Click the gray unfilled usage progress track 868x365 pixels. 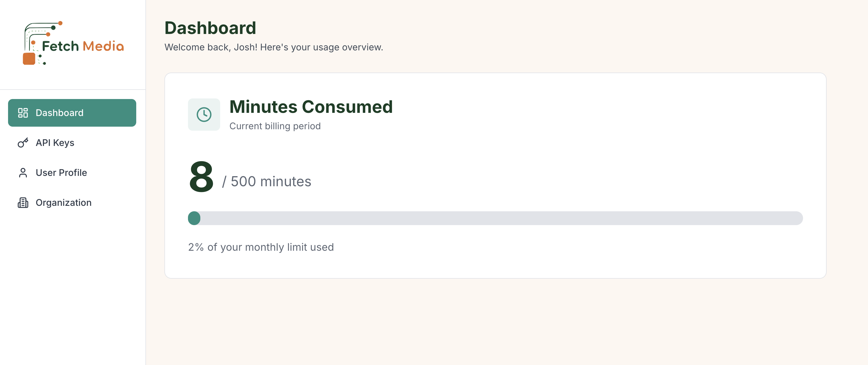click(499, 218)
